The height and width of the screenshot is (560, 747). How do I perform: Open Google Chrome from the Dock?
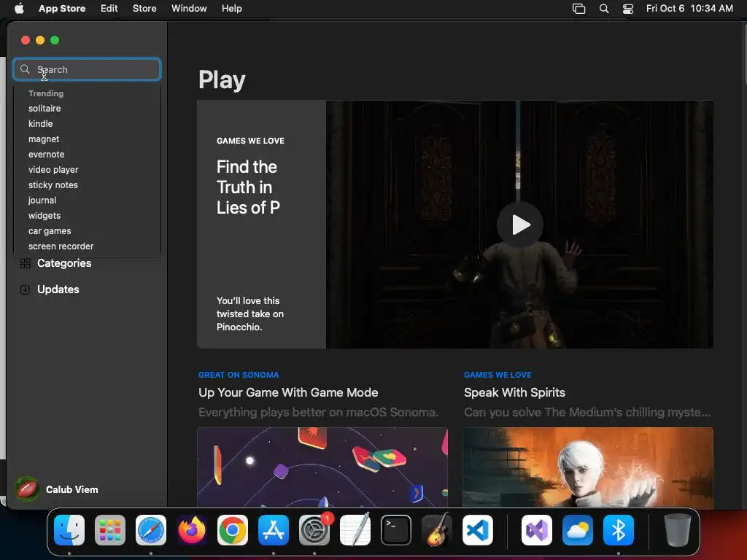[x=233, y=530]
